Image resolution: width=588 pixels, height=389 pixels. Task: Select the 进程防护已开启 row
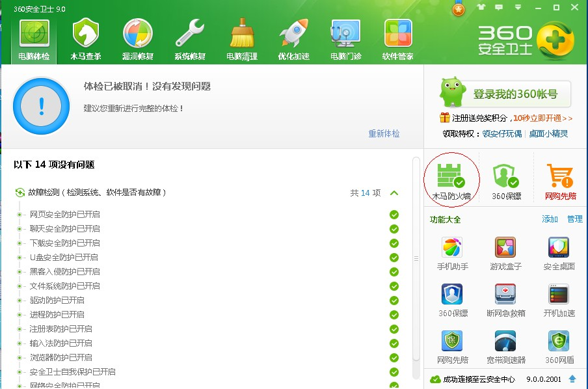pyautogui.click(x=208, y=314)
